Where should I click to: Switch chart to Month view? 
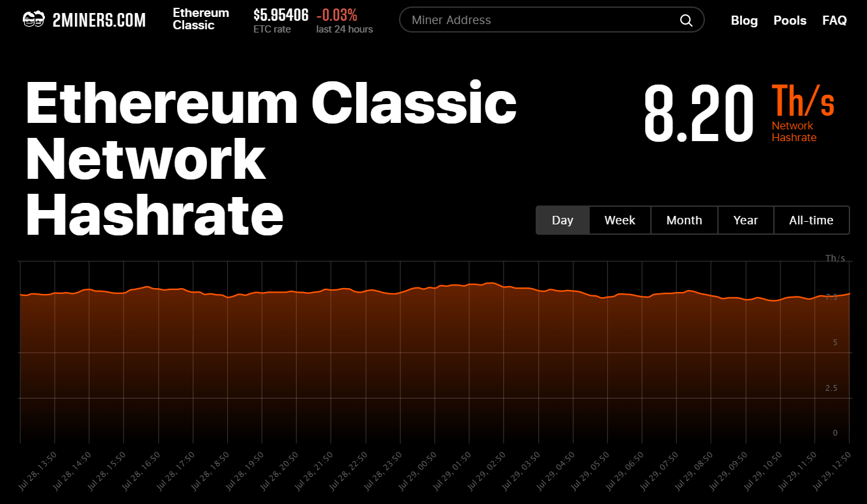tap(684, 220)
